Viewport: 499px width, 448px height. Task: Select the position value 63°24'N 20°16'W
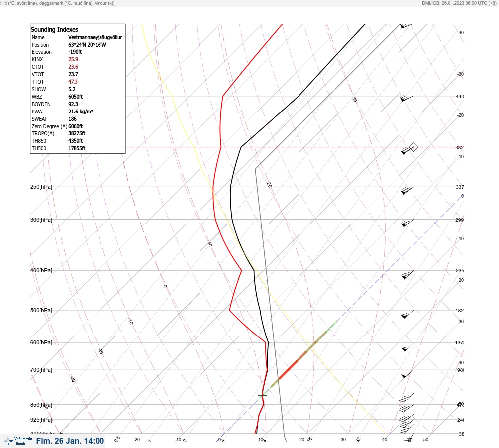point(87,45)
